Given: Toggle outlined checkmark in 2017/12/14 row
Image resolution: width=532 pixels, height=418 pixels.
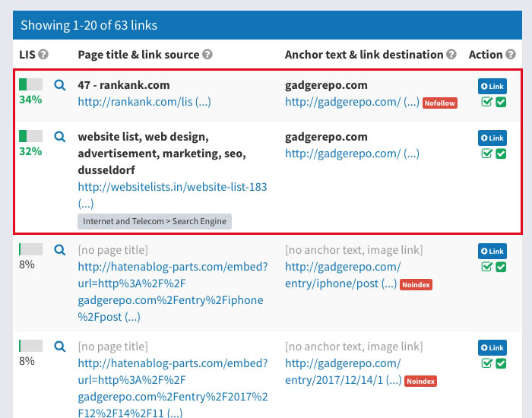Looking at the screenshot, I should tap(486, 363).
